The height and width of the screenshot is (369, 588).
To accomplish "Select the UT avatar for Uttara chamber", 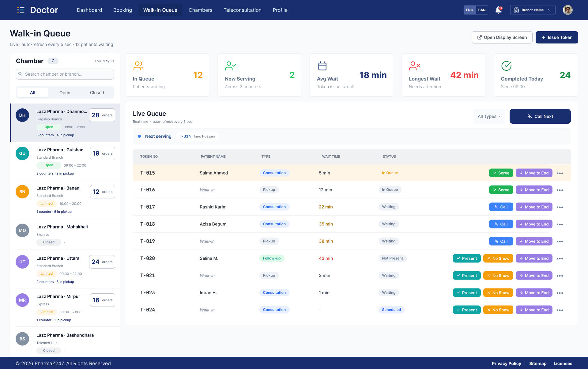I will 22,262.
